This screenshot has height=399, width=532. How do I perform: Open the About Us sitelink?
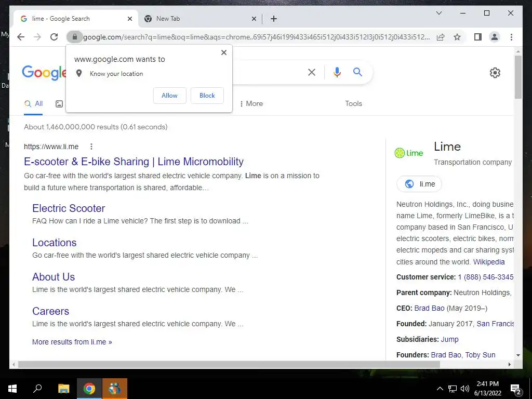(54, 276)
